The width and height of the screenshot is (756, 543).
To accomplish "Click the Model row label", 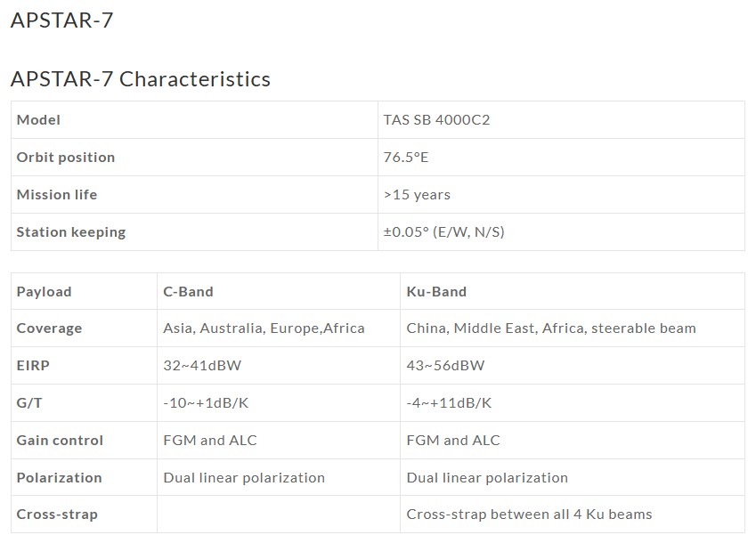I will pos(38,119).
